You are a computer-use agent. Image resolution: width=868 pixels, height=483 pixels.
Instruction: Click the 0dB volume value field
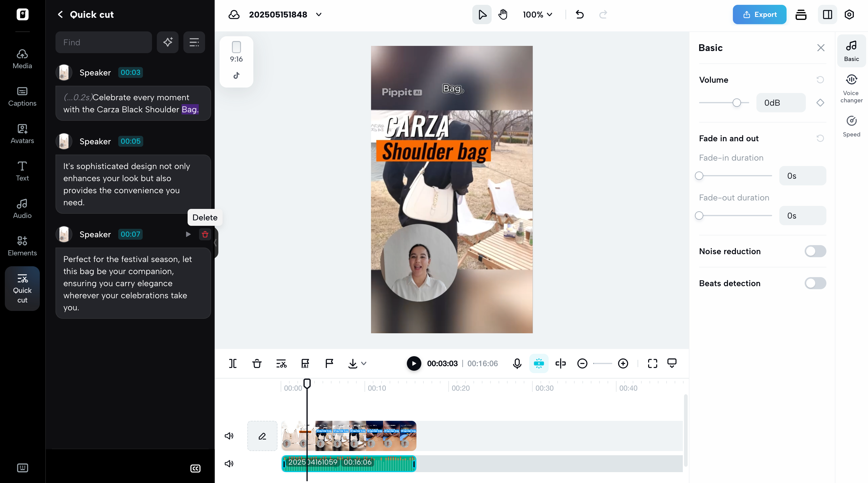(x=781, y=103)
